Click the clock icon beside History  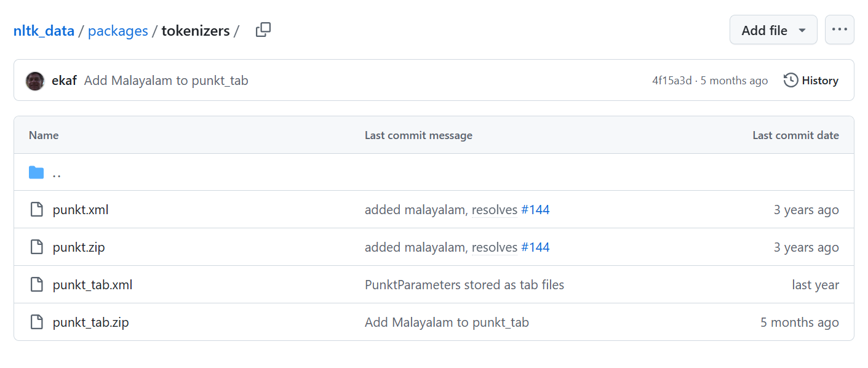(x=789, y=80)
